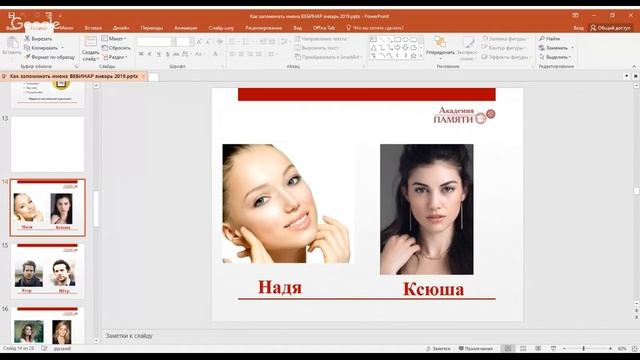This screenshot has height=360, width=640.
Task: Open the Animations (Анимация) ribbon tab
Action: click(185, 28)
